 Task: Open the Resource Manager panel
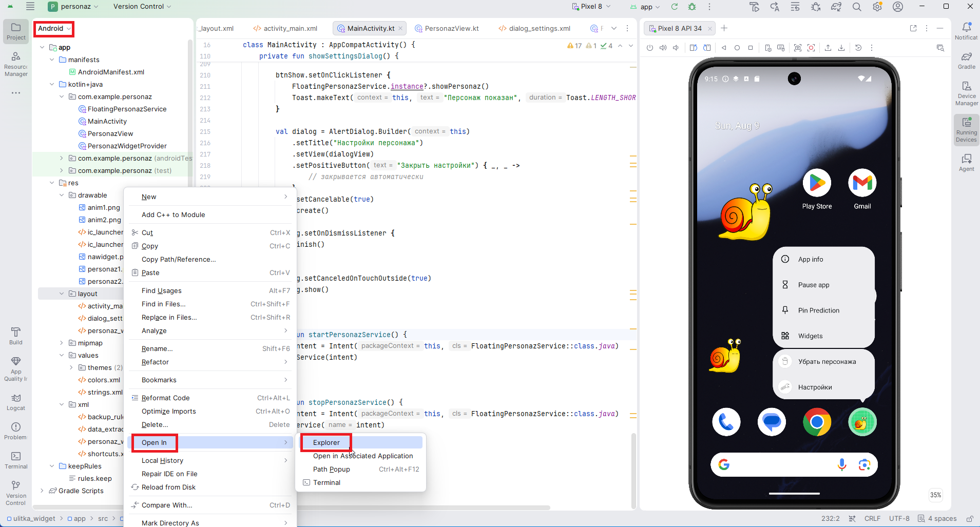click(16, 64)
